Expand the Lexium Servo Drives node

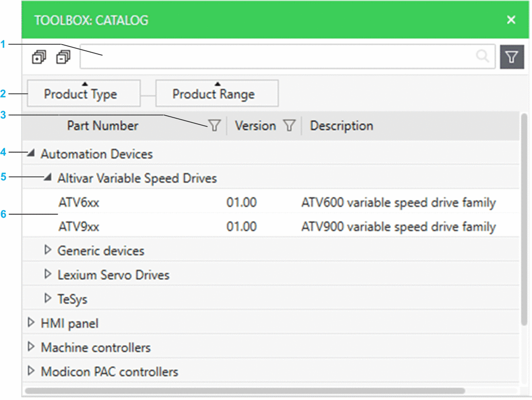point(48,274)
